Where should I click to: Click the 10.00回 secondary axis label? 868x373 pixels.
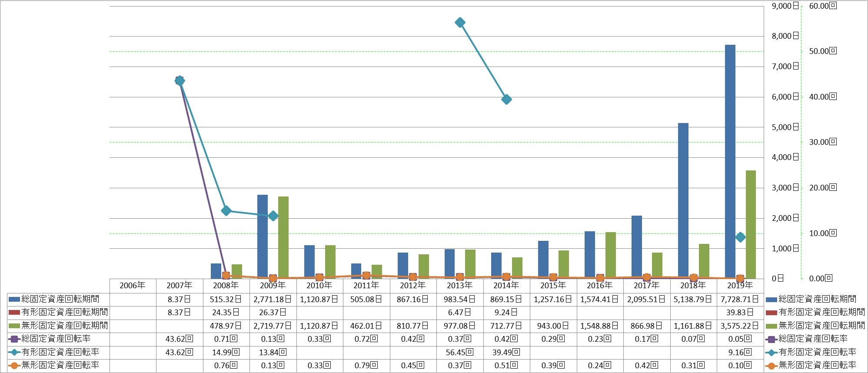[x=823, y=233]
